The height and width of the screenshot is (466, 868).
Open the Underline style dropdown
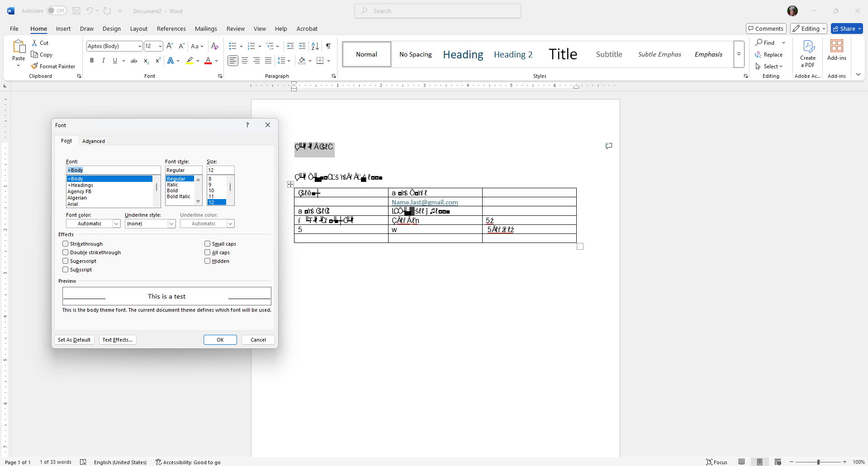coord(171,223)
